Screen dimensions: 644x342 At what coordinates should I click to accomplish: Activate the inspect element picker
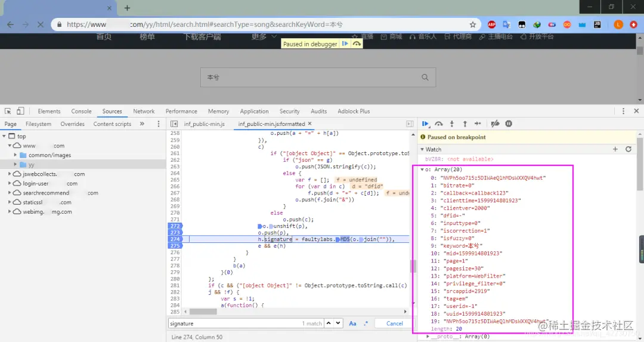coord(8,111)
